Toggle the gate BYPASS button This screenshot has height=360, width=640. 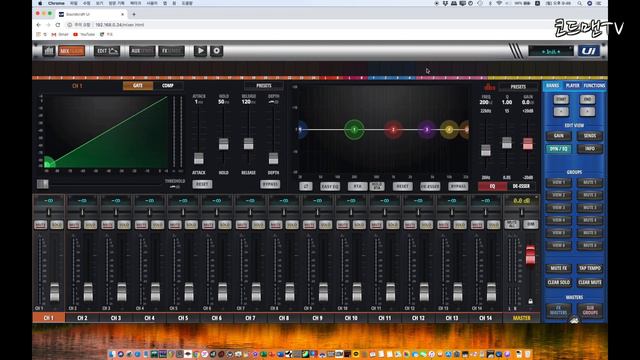[x=270, y=184]
